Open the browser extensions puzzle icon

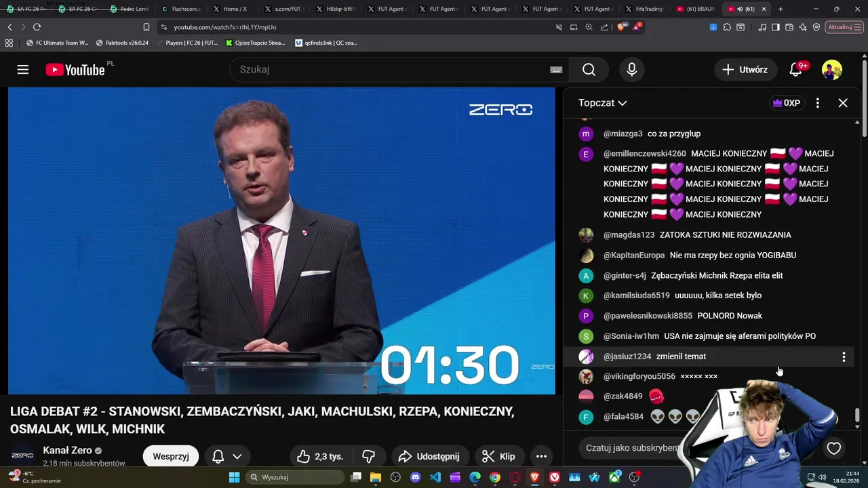pos(727,27)
